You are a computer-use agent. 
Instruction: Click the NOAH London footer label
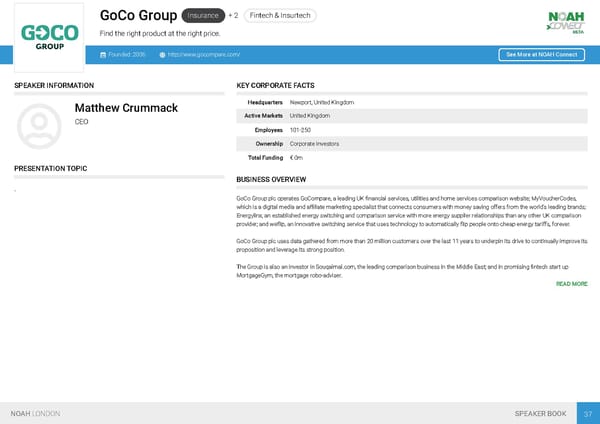click(35, 413)
